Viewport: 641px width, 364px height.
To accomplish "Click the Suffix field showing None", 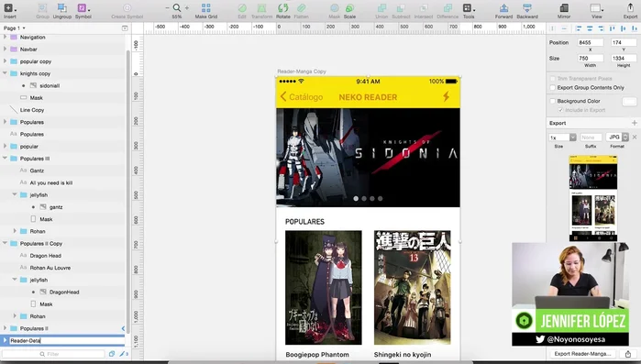I will pyautogui.click(x=591, y=138).
